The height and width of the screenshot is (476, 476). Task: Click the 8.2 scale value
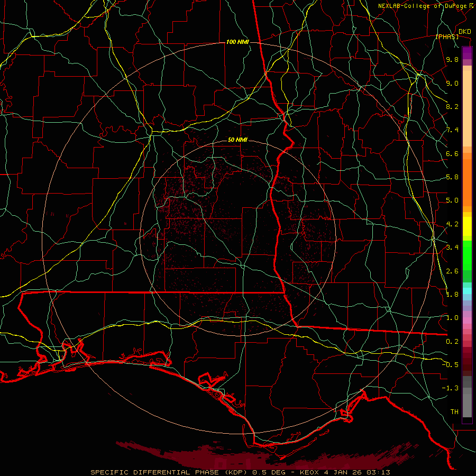click(x=452, y=106)
